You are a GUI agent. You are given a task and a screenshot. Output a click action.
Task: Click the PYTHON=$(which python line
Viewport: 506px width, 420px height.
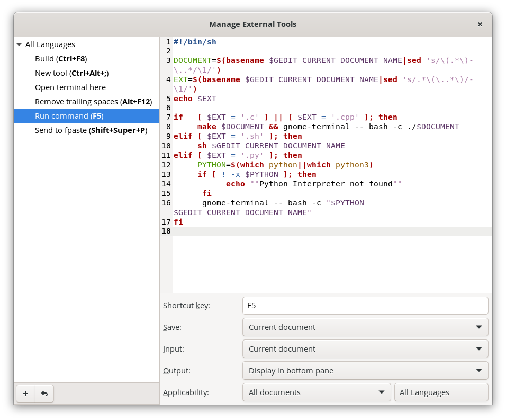(x=285, y=165)
